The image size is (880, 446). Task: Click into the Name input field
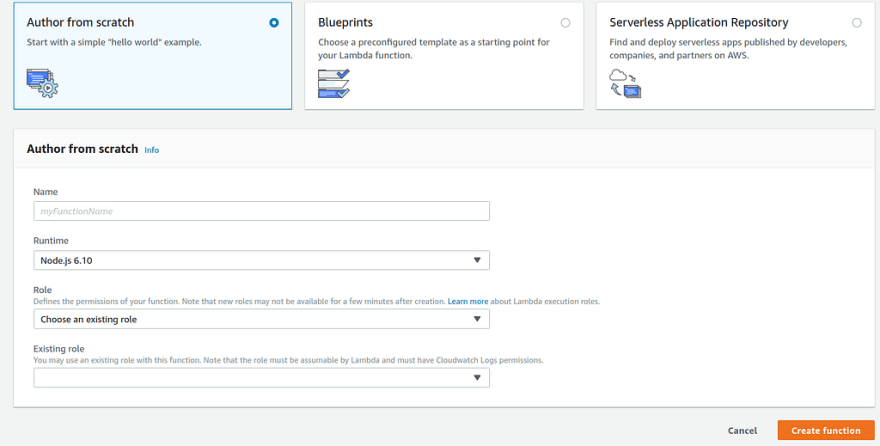click(x=262, y=211)
